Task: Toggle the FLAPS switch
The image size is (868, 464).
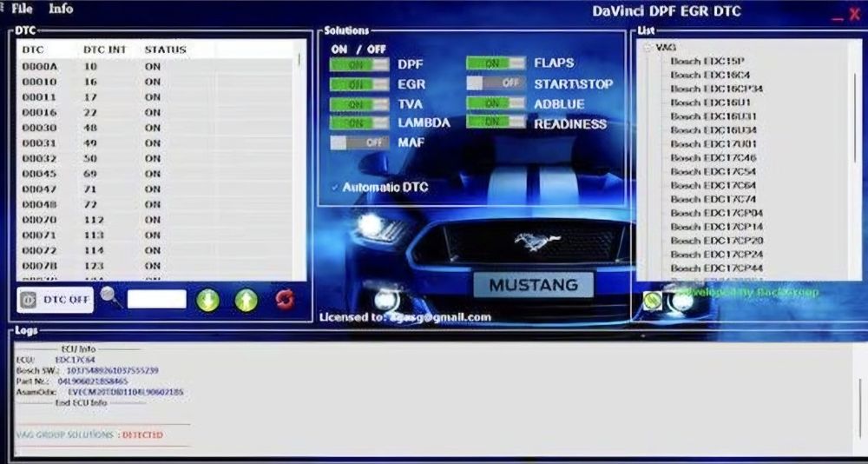Action: pos(496,63)
